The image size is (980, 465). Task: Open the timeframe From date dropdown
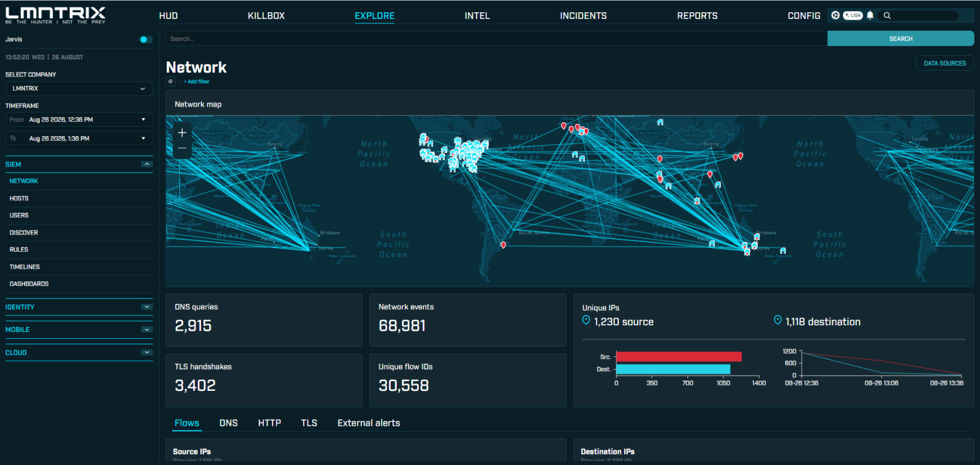(x=79, y=120)
